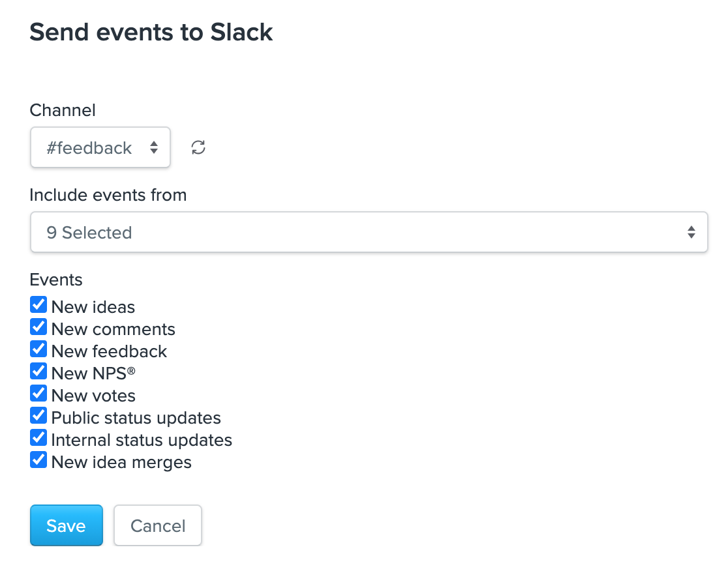The image size is (728, 571).
Task: Click the 'New comments' label text
Action: (x=114, y=329)
